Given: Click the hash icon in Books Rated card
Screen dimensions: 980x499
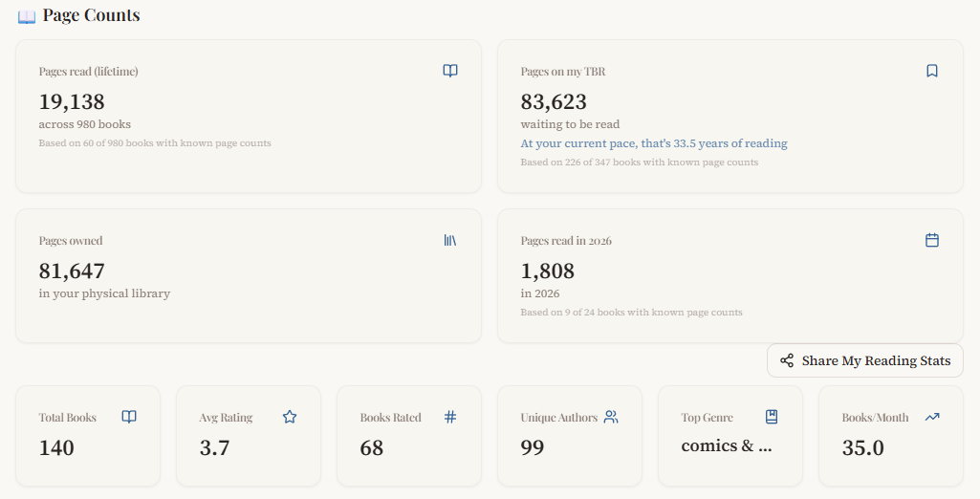Looking at the screenshot, I should coord(450,417).
